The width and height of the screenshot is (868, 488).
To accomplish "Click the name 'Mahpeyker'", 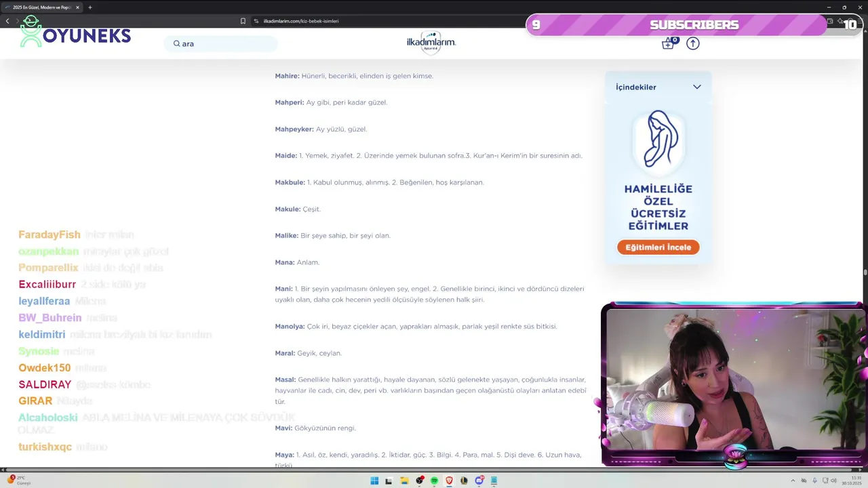I will [294, 129].
